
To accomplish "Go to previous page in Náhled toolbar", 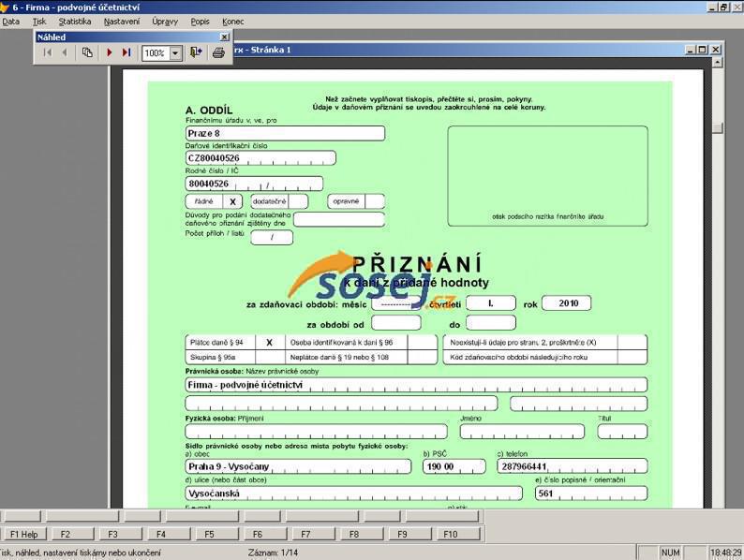I will pos(65,52).
